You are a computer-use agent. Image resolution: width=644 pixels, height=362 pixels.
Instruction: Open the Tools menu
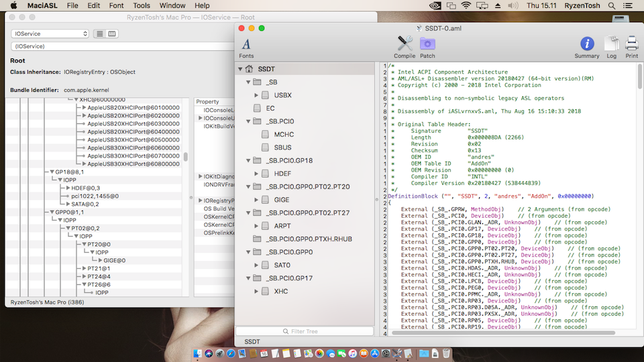point(141,5)
